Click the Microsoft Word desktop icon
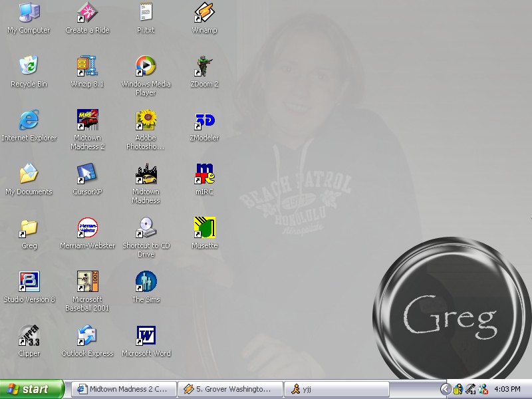Viewport: 532px width, 399px height. click(x=146, y=336)
